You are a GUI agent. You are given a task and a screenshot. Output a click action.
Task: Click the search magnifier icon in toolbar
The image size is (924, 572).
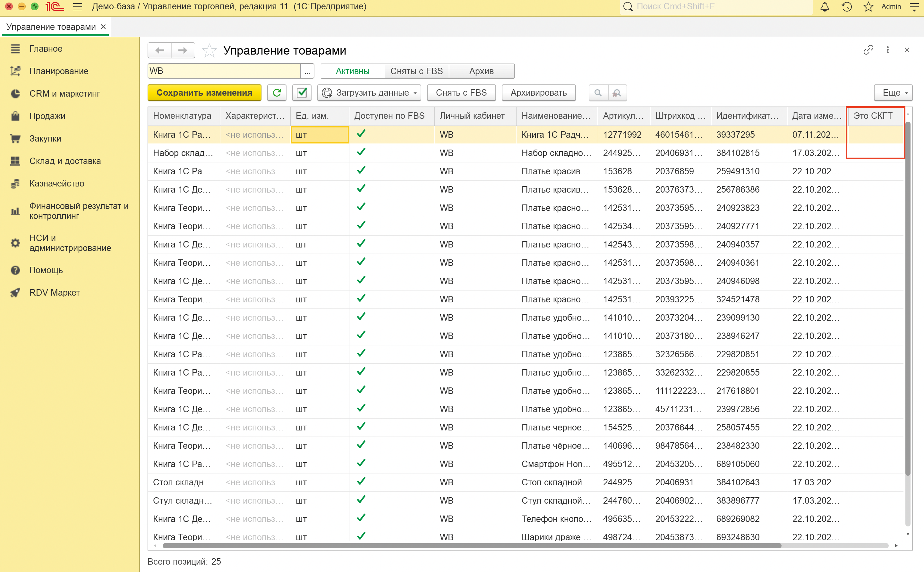pos(598,93)
